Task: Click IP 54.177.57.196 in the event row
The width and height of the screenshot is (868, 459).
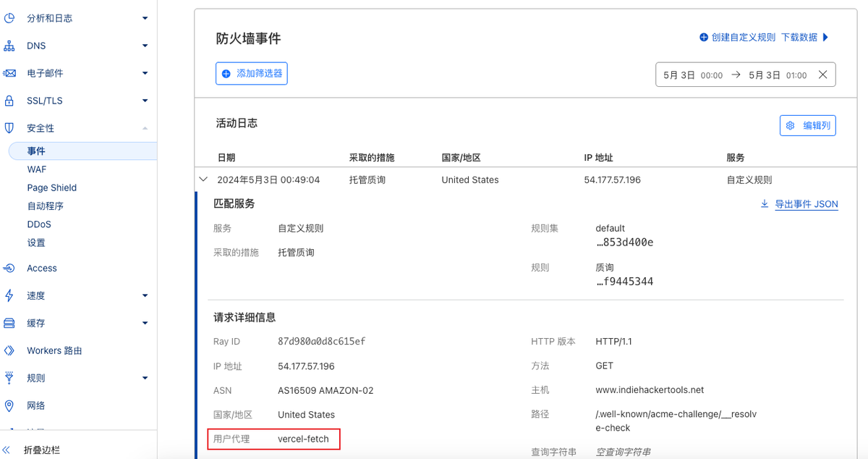Action: click(612, 180)
